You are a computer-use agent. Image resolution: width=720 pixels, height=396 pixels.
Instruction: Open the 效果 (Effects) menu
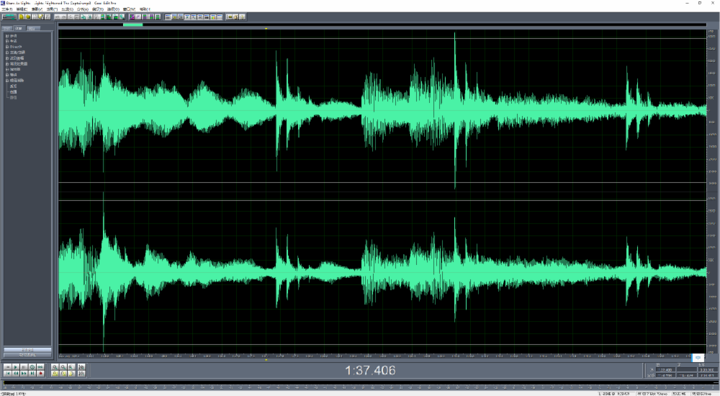[x=52, y=9]
